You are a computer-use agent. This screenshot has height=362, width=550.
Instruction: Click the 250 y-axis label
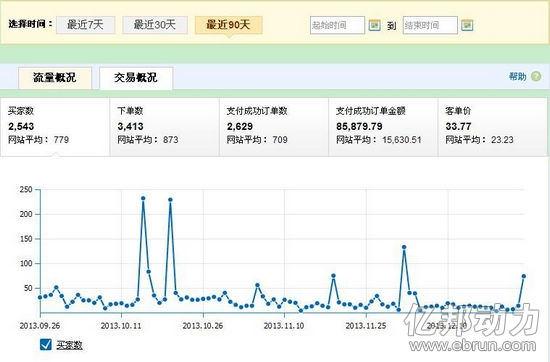pyautogui.click(x=26, y=189)
